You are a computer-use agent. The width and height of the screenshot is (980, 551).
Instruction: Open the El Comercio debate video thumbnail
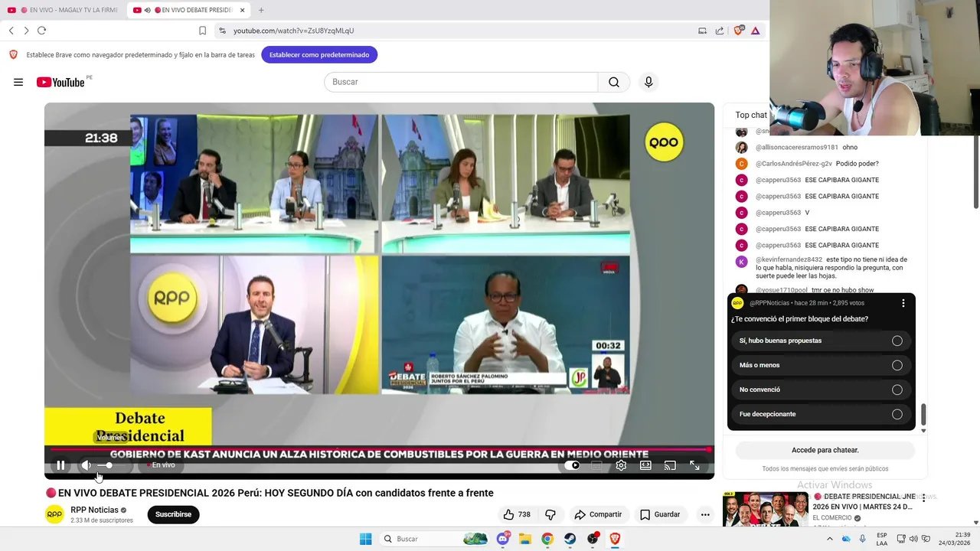[766, 509]
